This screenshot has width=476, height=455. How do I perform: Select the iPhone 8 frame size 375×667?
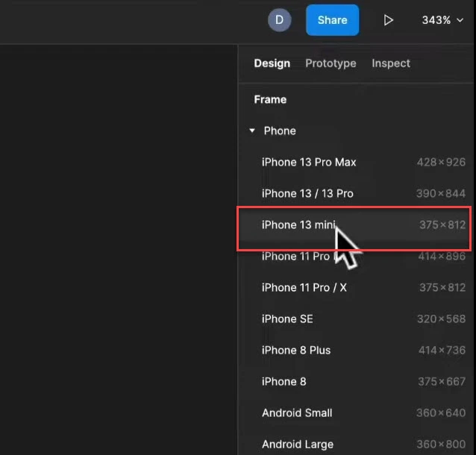click(x=355, y=382)
